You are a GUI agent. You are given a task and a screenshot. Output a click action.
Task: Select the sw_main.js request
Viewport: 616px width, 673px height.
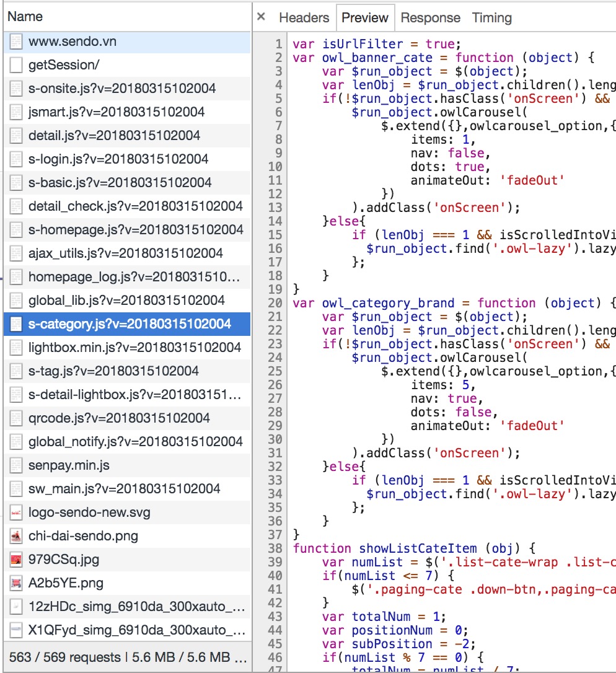tap(124, 489)
